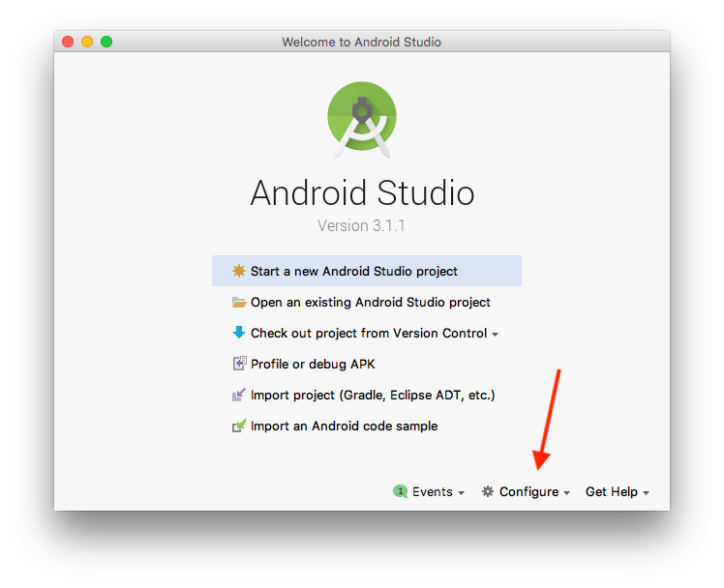This screenshot has height=588, width=724.
Task: Click the Android Studio logo
Action: [362, 120]
